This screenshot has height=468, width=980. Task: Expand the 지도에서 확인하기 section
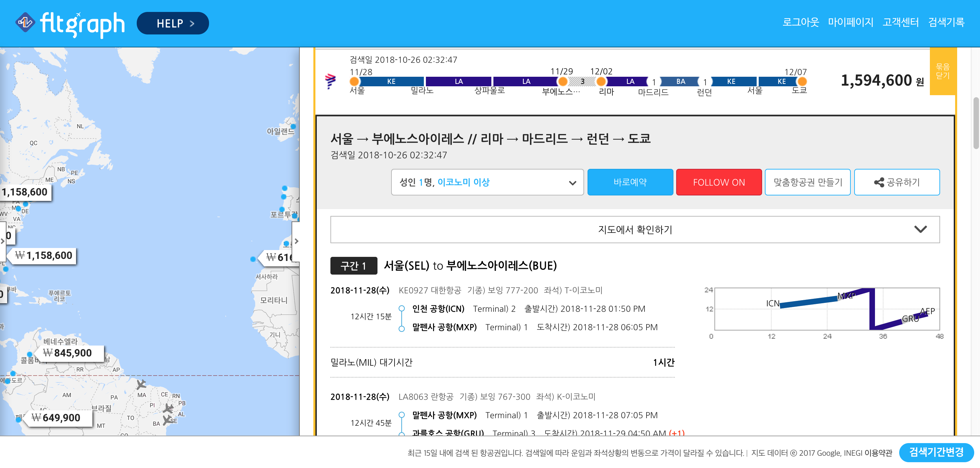[x=635, y=229]
